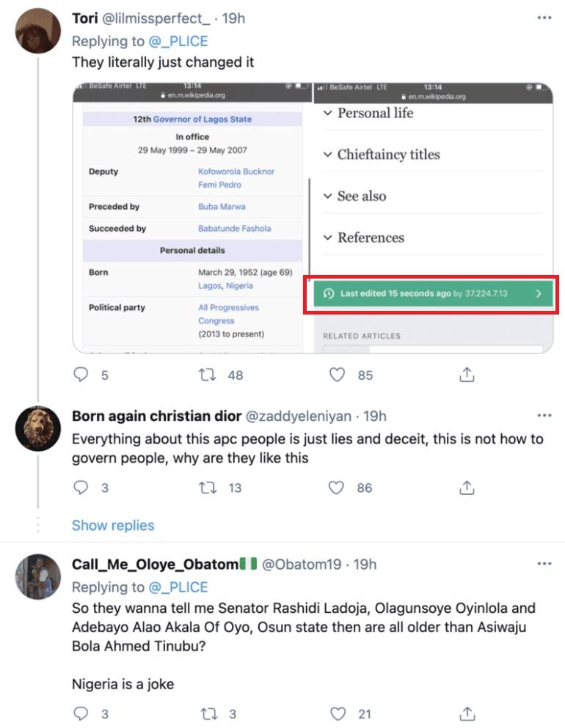Open the Wikipedia screenshot image in Tori's tweet
Viewport: 565px width, 728px height.
(312, 218)
